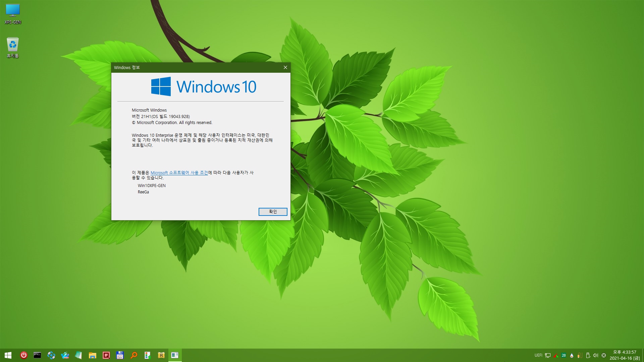The width and height of the screenshot is (644, 362).
Task: Click the Windows 정보 title bar text
Action: [x=127, y=67]
